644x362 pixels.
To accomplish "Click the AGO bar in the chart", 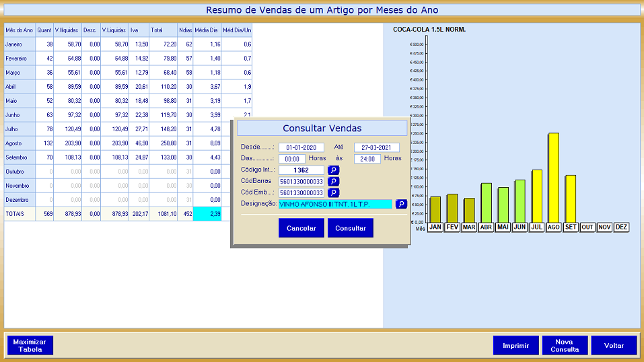I will point(553,178).
